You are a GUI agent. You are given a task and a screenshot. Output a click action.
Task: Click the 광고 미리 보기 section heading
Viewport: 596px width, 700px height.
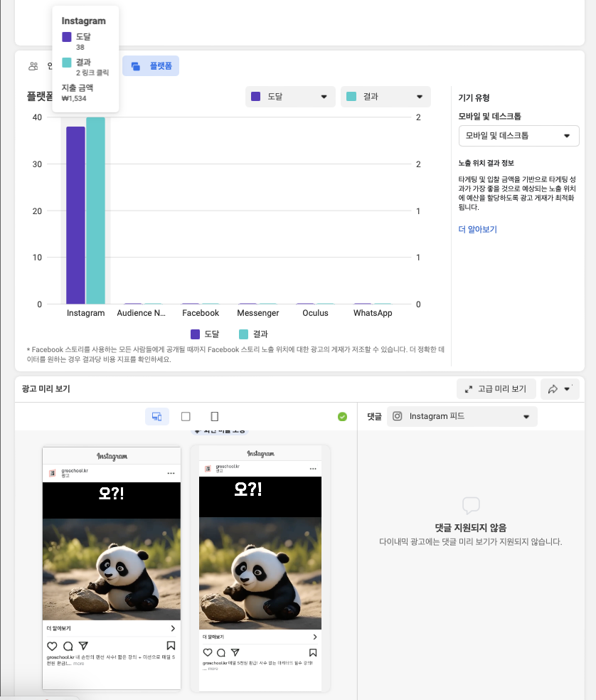46,388
